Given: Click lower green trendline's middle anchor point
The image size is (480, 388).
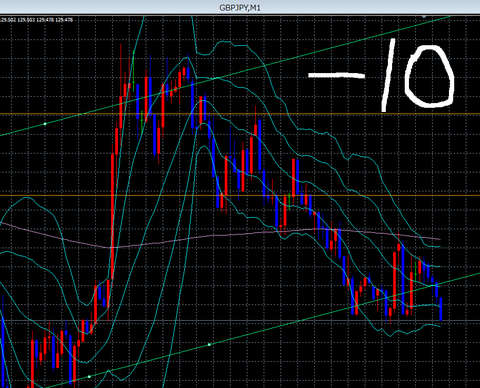Looking at the screenshot, I should (x=209, y=344).
